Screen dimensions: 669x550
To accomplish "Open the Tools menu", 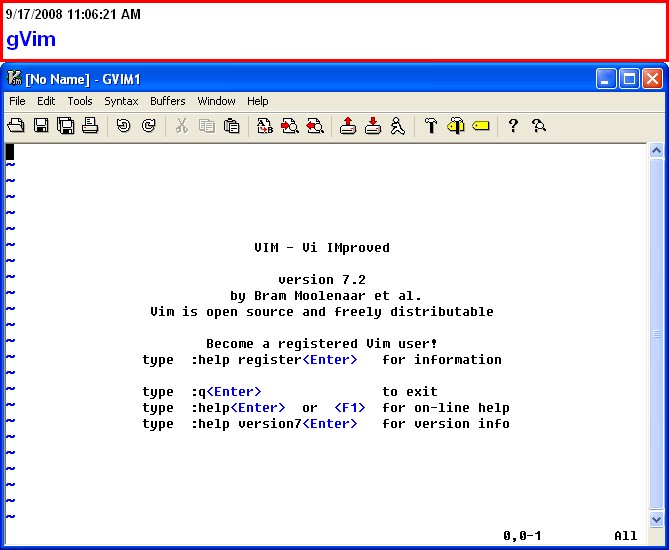I will coord(80,101).
